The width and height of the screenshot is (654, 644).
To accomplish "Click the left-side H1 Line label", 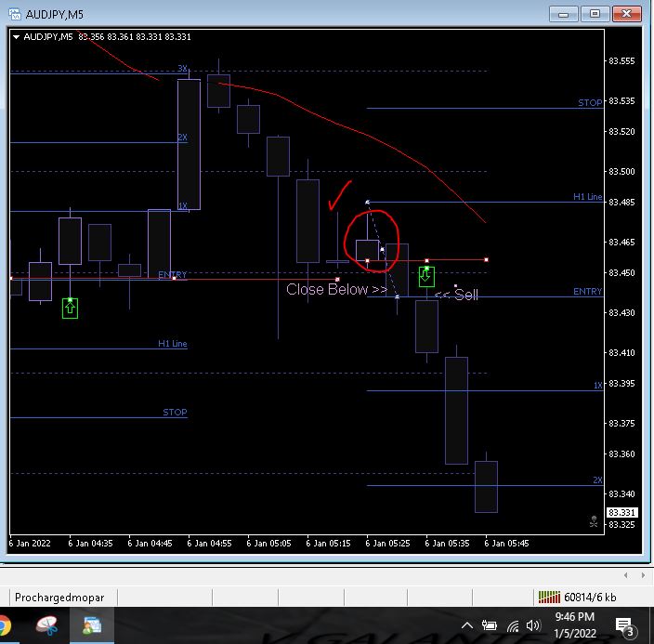I will coord(172,344).
